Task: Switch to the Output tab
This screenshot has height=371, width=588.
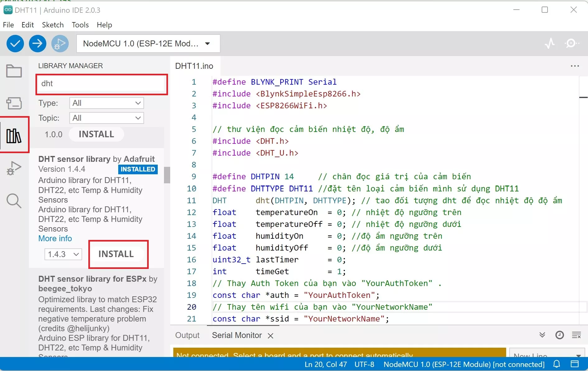Action: pos(187,335)
